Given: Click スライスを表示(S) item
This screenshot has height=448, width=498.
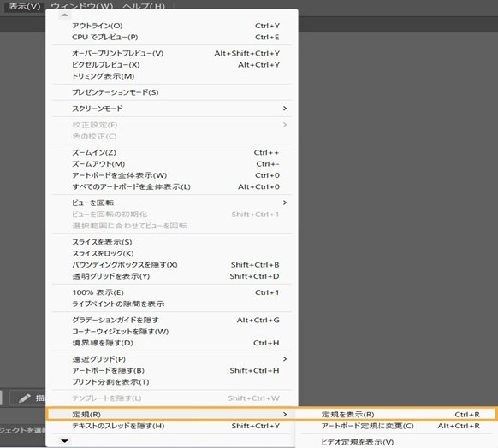Looking at the screenshot, I should (x=172, y=242).
